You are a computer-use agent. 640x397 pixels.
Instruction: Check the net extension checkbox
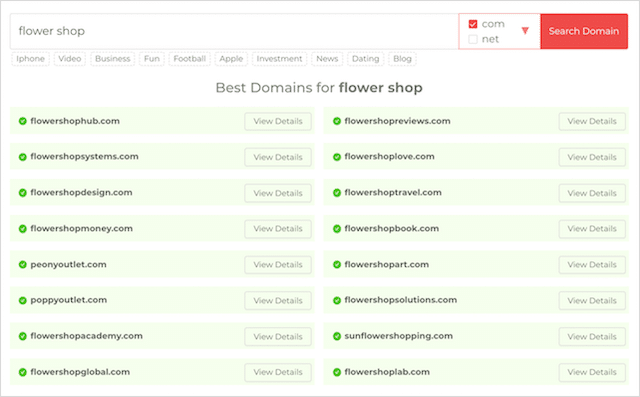pyautogui.click(x=473, y=39)
